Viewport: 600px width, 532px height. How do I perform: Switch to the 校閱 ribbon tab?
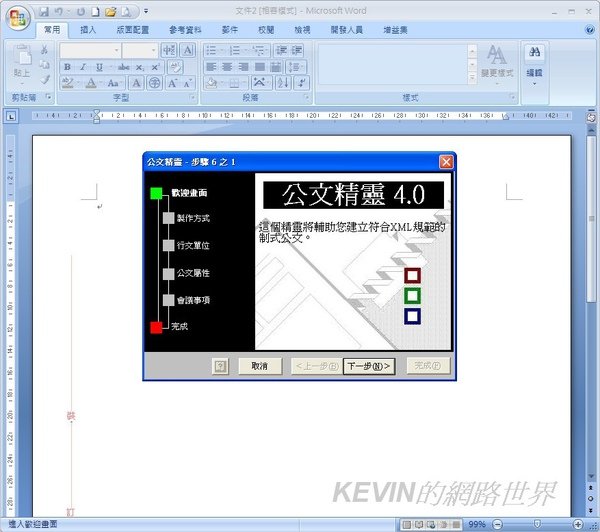[266, 30]
